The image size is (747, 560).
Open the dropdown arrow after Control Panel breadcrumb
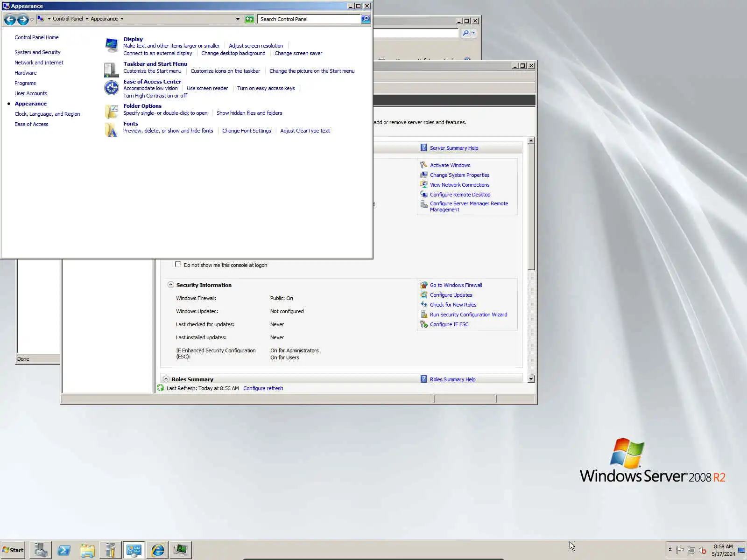(x=87, y=19)
